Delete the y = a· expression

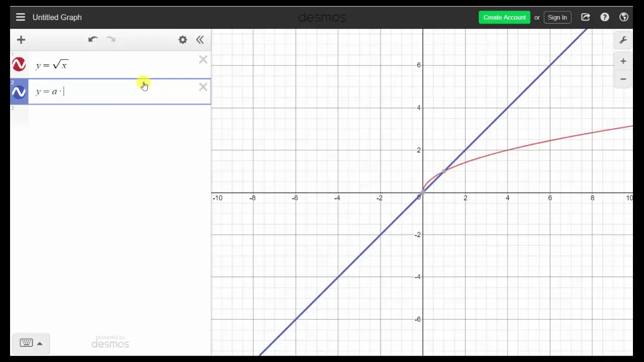click(203, 87)
